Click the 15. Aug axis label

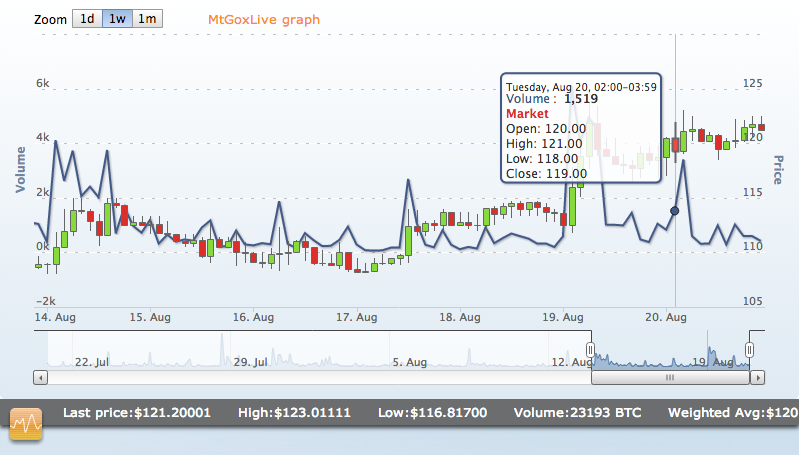click(150, 317)
